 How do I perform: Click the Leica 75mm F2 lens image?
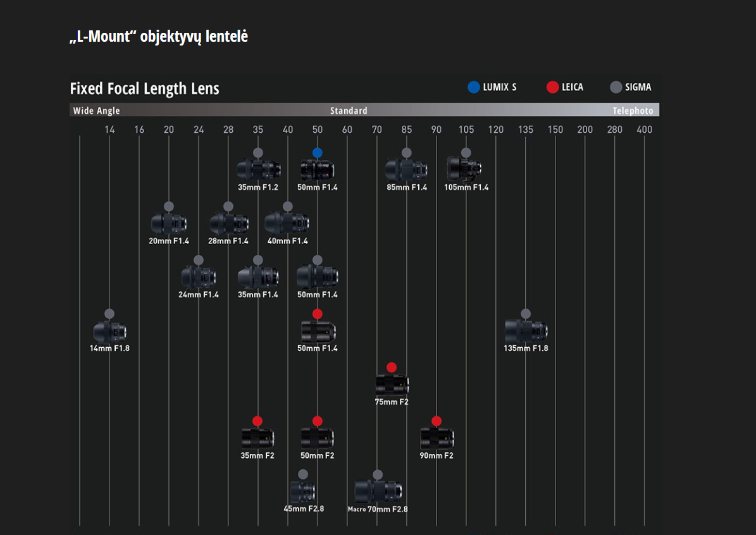[x=392, y=384]
